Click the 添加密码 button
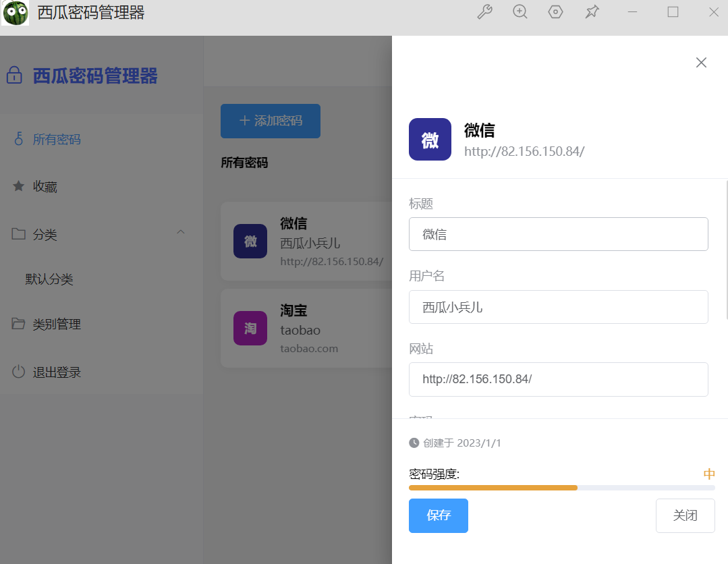Viewport: 728px width, 564px height. (x=270, y=121)
